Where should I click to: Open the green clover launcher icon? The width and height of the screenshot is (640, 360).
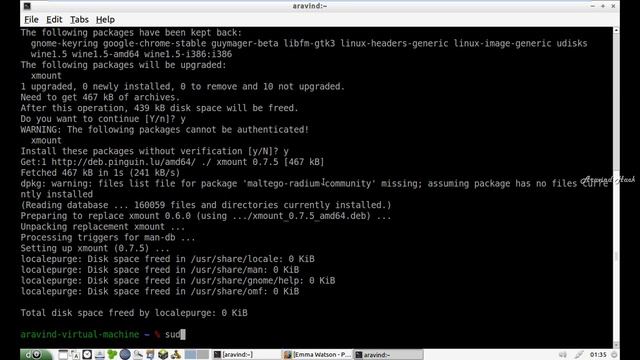(x=112, y=354)
